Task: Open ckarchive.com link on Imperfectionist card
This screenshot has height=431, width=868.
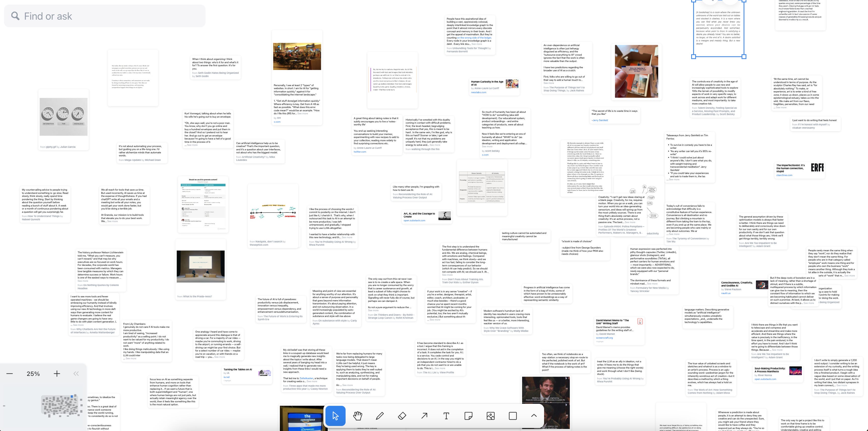Action: click(x=784, y=175)
